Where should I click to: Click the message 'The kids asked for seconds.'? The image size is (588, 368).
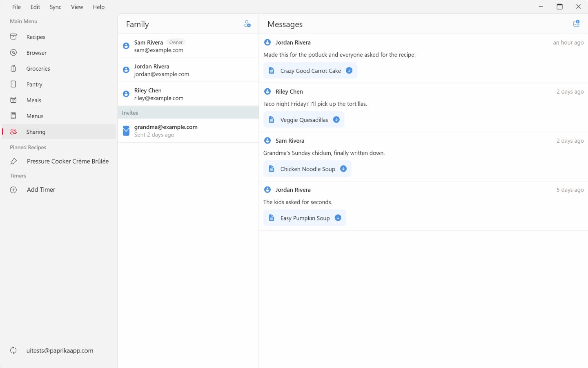coord(298,202)
